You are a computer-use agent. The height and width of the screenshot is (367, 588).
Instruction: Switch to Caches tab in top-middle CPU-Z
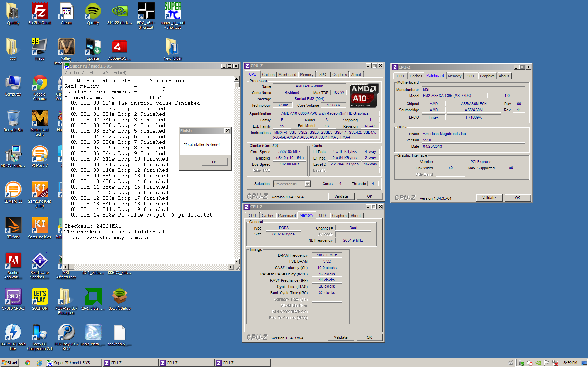[x=268, y=75]
